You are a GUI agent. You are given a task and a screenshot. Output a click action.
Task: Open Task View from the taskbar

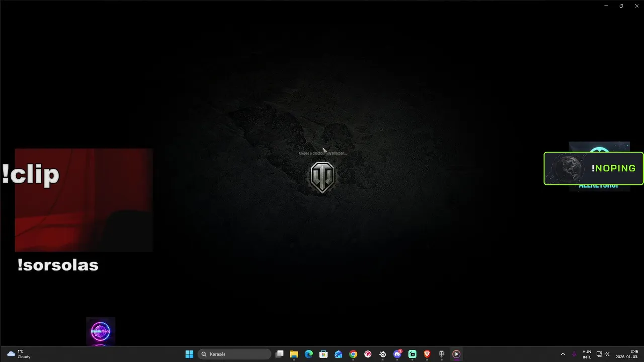(x=280, y=354)
